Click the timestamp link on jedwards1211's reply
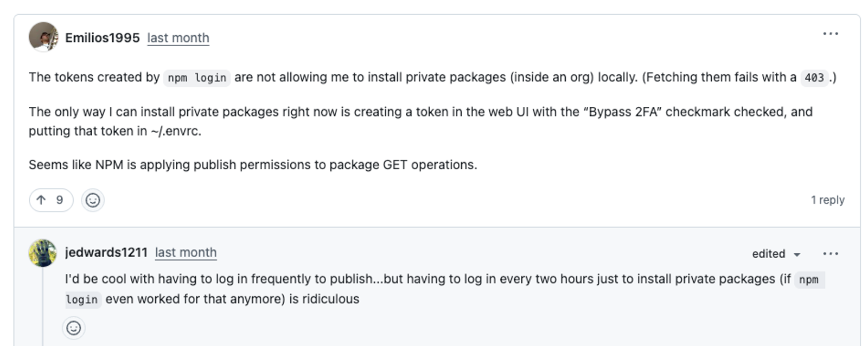868x346 pixels. pos(186,253)
